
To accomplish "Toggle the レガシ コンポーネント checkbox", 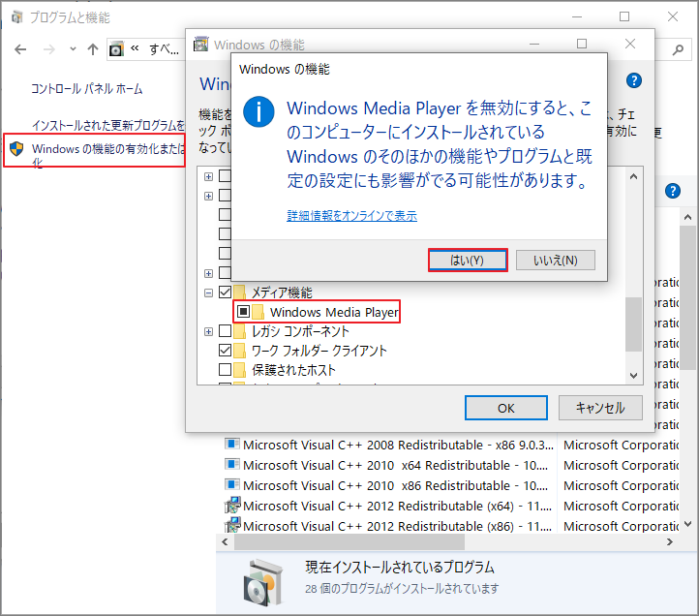I will 226,331.
